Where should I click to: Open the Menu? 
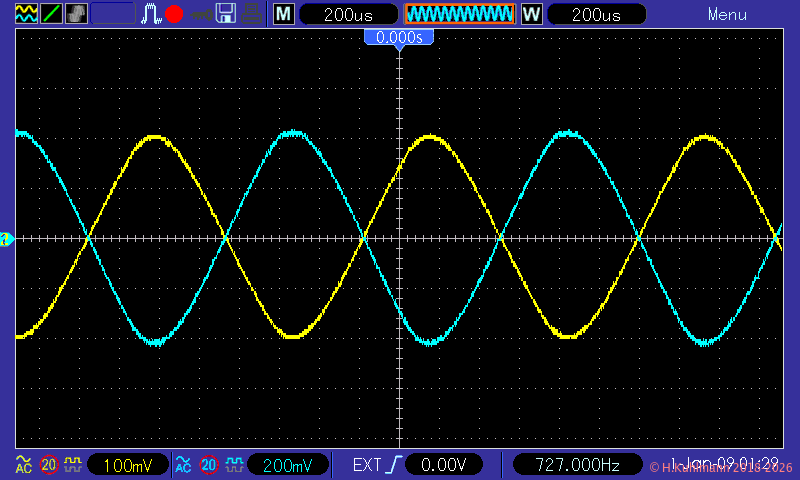[x=727, y=14]
